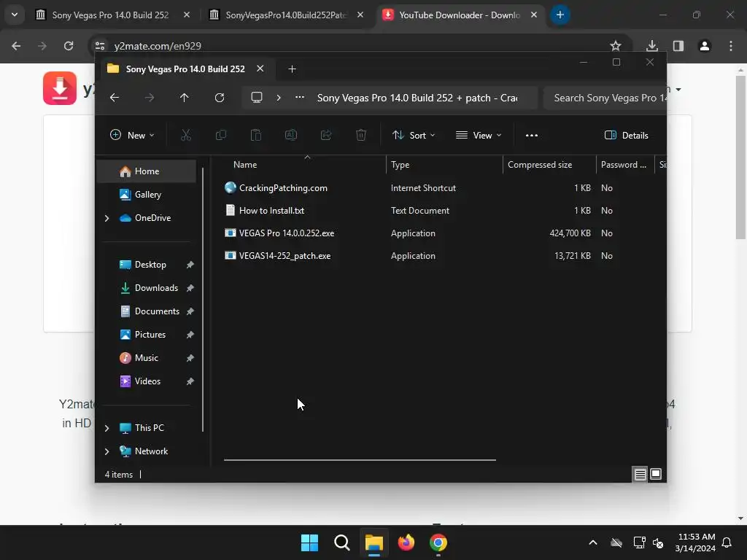Open Chrome downloads icon
This screenshot has width=747, height=560.
coord(652,46)
